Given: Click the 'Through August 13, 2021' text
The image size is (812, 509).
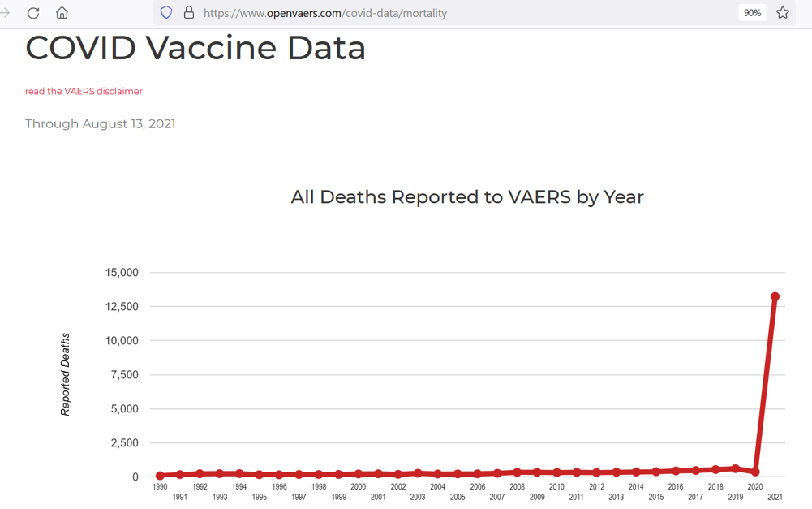Looking at the screenshot, I should coord(101,123).
